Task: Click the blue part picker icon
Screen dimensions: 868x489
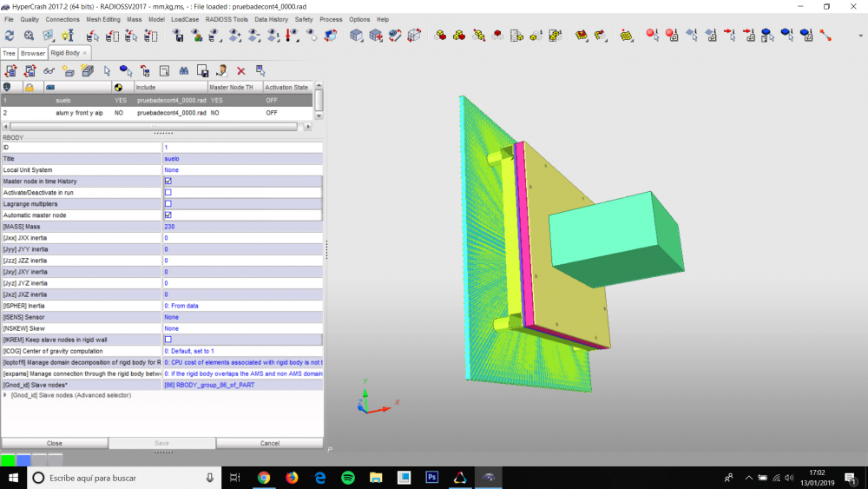Action: coord(126,71)
